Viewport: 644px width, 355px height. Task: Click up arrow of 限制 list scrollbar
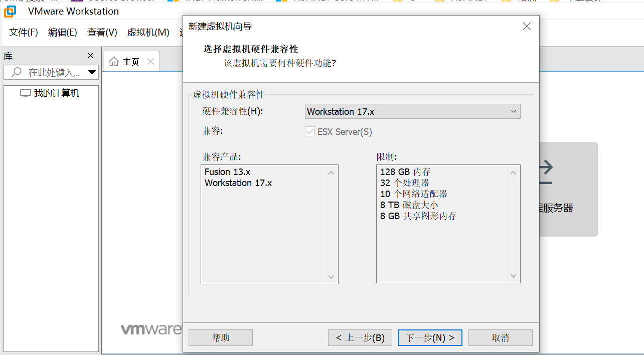(x=513, y=173)
